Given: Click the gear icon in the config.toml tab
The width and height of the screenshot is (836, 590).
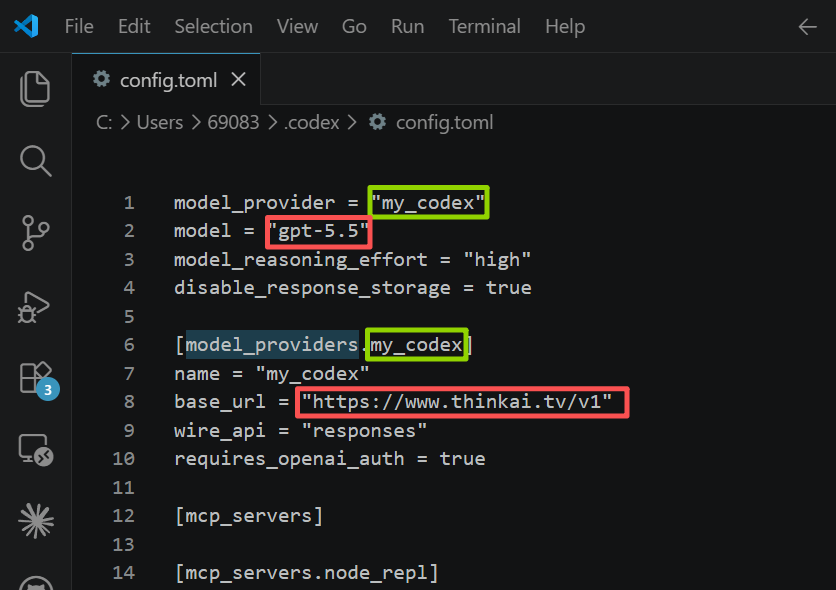Looking at the screenshot, I should tap(101, 79).
